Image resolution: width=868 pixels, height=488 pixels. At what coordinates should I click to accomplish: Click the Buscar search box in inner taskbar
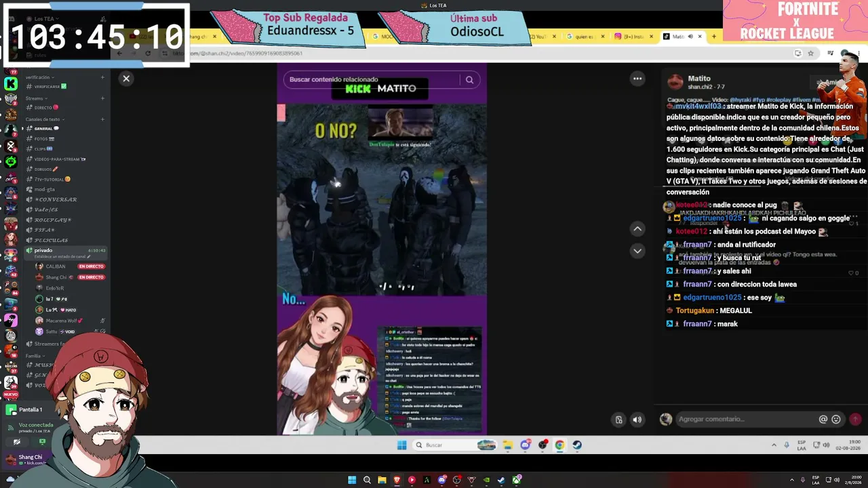(x=454, y=445)
